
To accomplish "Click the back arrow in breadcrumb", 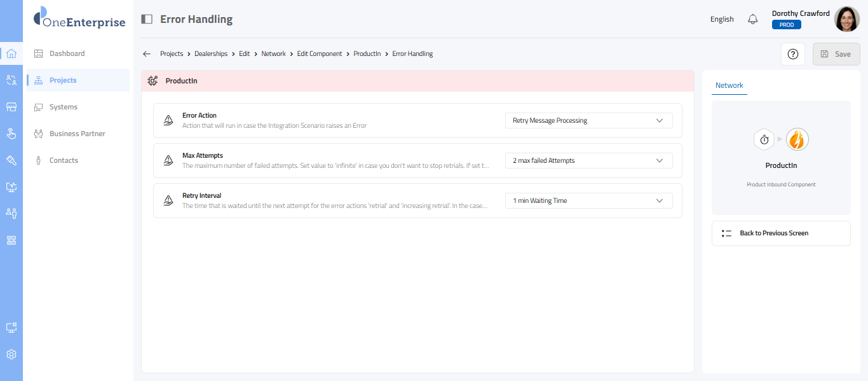I will pos(147,54).
